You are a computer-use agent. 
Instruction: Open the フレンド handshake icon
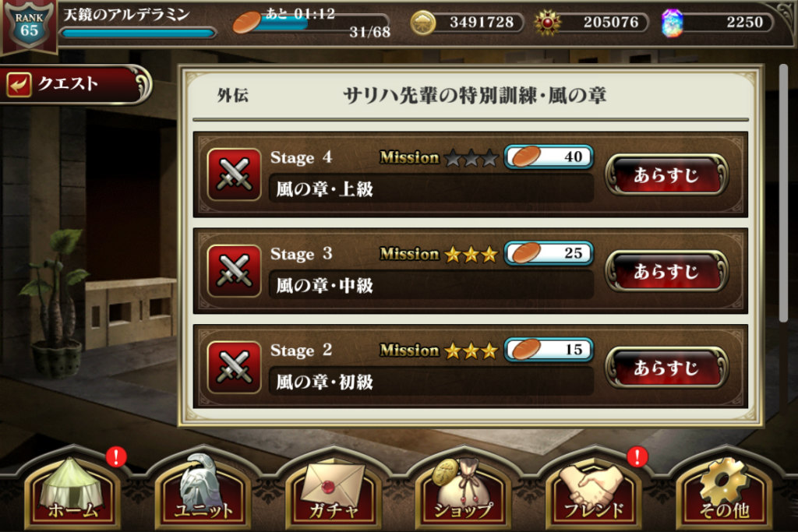593,489
